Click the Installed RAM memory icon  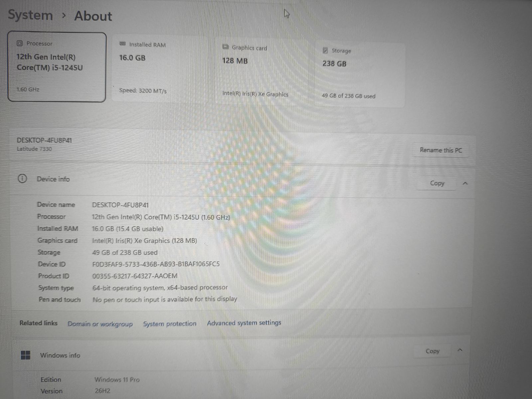122,44
